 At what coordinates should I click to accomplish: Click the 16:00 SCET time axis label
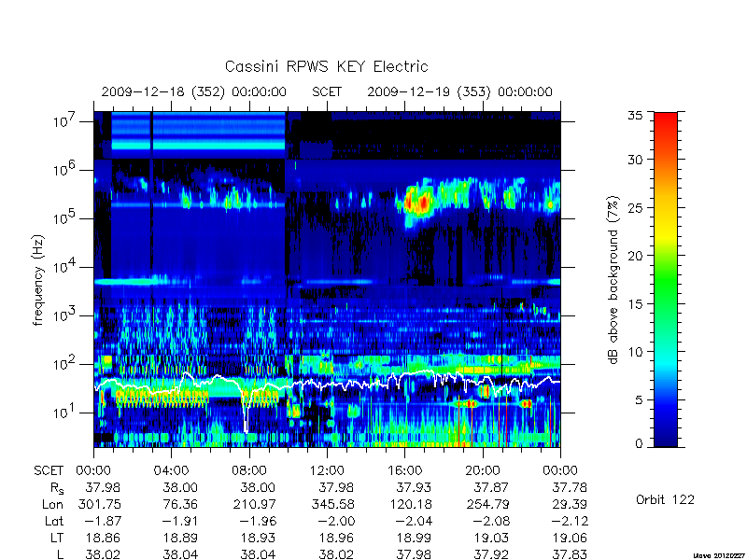404,470
